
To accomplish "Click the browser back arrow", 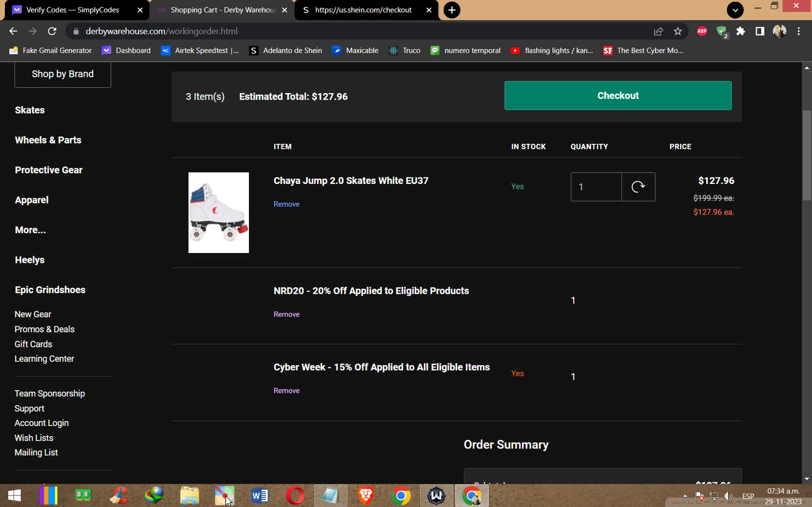I will click(14, 31).
